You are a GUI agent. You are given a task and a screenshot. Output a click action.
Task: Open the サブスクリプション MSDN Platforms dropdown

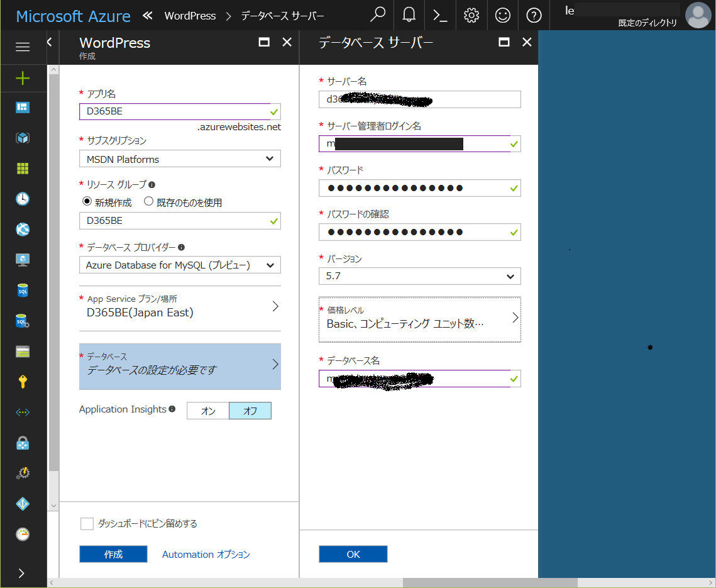(180, 159)
